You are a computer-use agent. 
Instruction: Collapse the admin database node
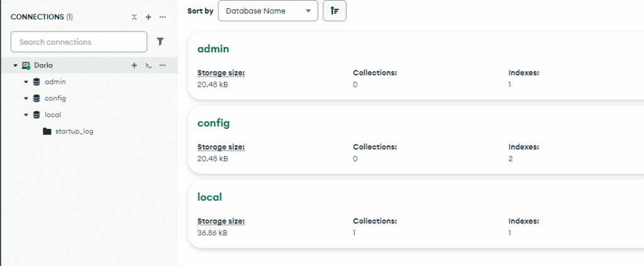click(x=26, y=82)
